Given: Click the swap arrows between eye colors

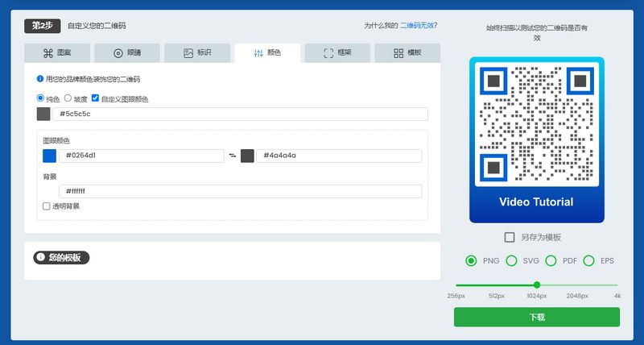Looking at the screenshot, I should [x=233, y=156].
